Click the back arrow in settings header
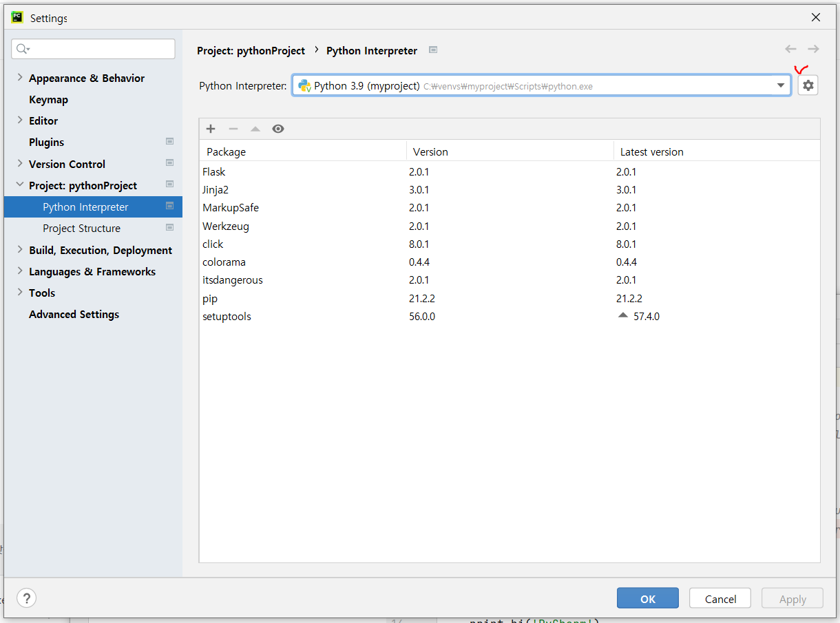The width and height of the screenshot is (840, 623). (790, 49)
